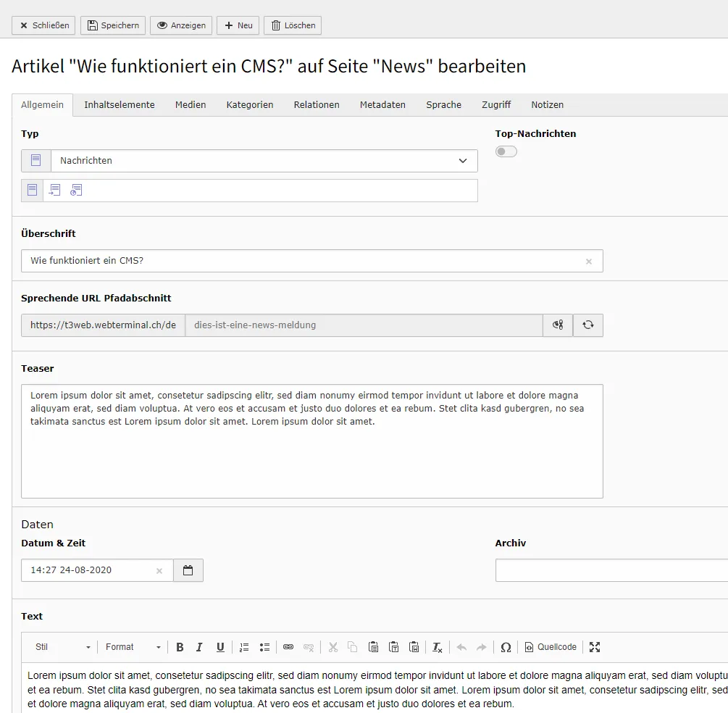Image resolution: width=728 pixels, height=713 pixels.
Task: Maximize the rich text editor
Action: point(595,647)
